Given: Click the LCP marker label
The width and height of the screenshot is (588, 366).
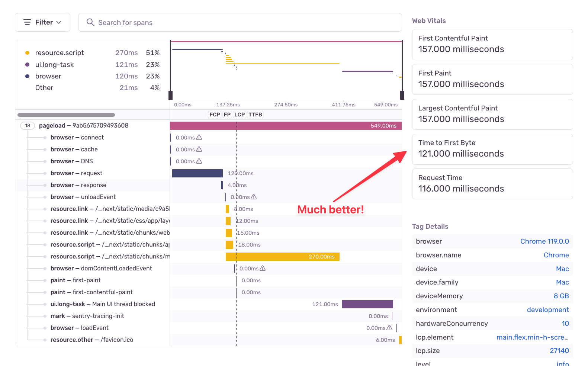Looking at the screenshot, I should [x=240, y=115].
